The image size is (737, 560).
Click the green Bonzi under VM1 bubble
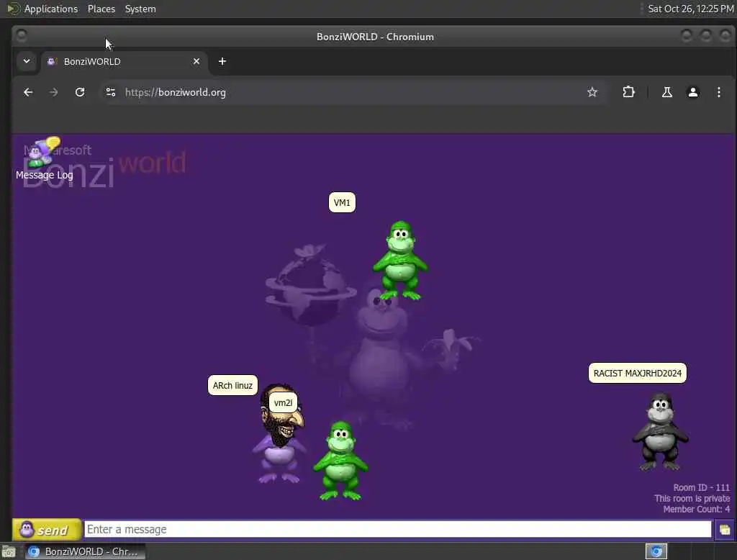coord(400,260)
